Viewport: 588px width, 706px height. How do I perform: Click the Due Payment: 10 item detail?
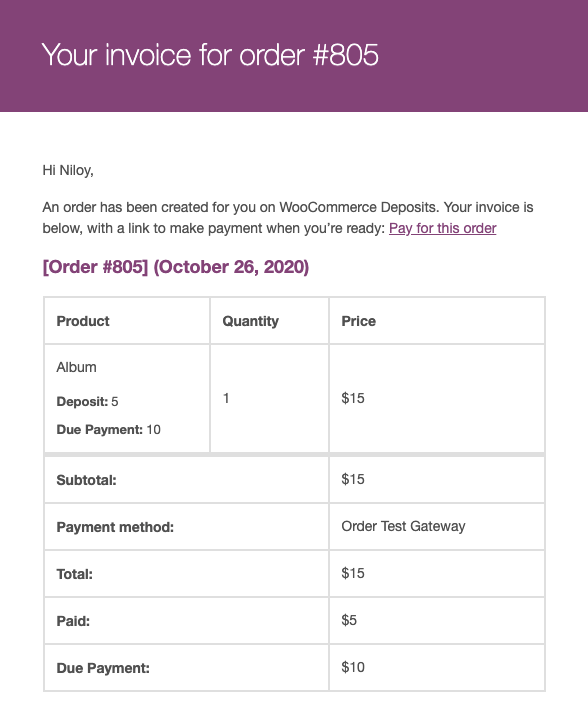[x=109, y=430]
